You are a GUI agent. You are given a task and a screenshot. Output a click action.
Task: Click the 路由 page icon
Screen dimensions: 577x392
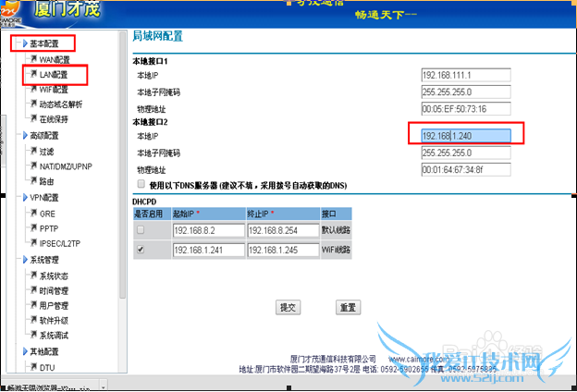[33, 180]
